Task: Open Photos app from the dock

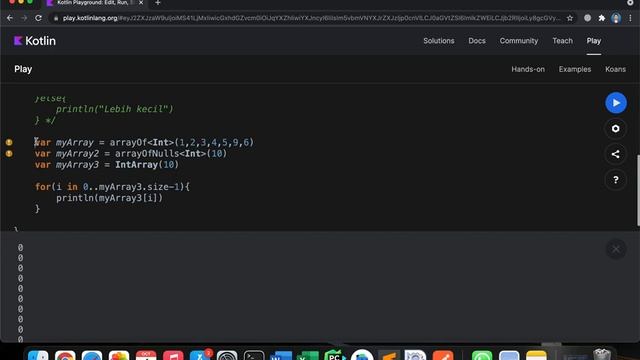Action: pyautogui.click(x=119, y=355)
